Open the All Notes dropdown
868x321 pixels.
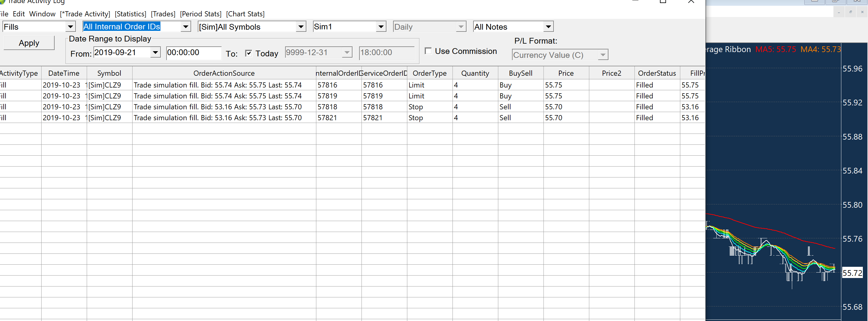(548, 27)
